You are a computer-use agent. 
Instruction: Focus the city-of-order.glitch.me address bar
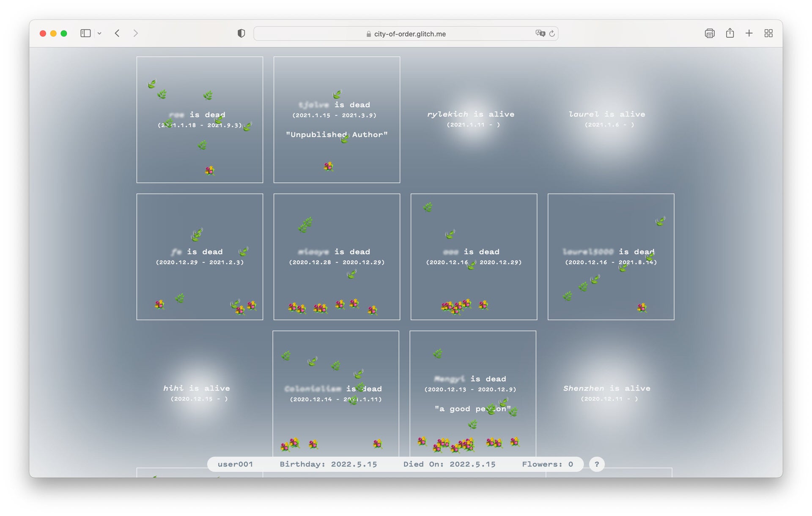[409, 34]
